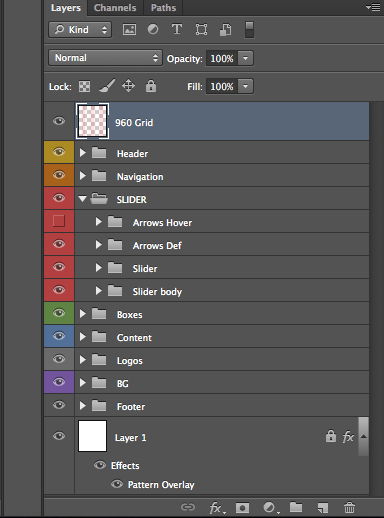Select the Navigation group row
The image size is (384, 518).
[x=222, y=176]
